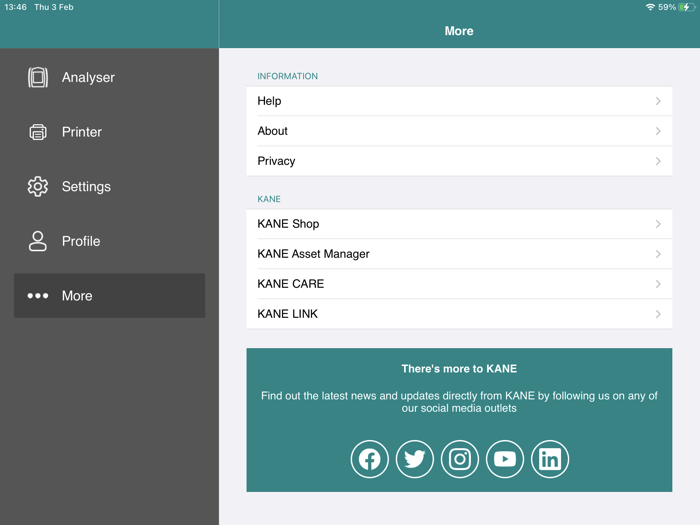Expand the About row chevron
This screenshot has width=700, height=525.
[658, 131]
